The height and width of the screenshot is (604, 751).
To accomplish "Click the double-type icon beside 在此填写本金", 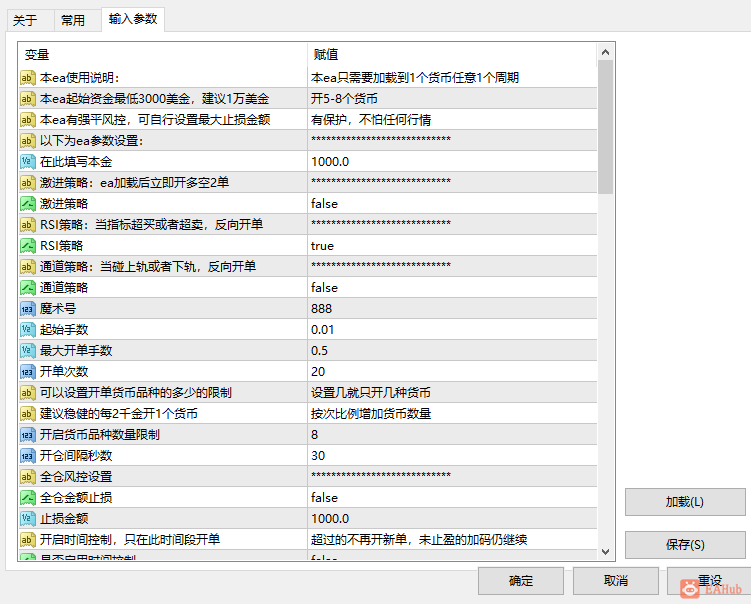I will click(28, 162).
